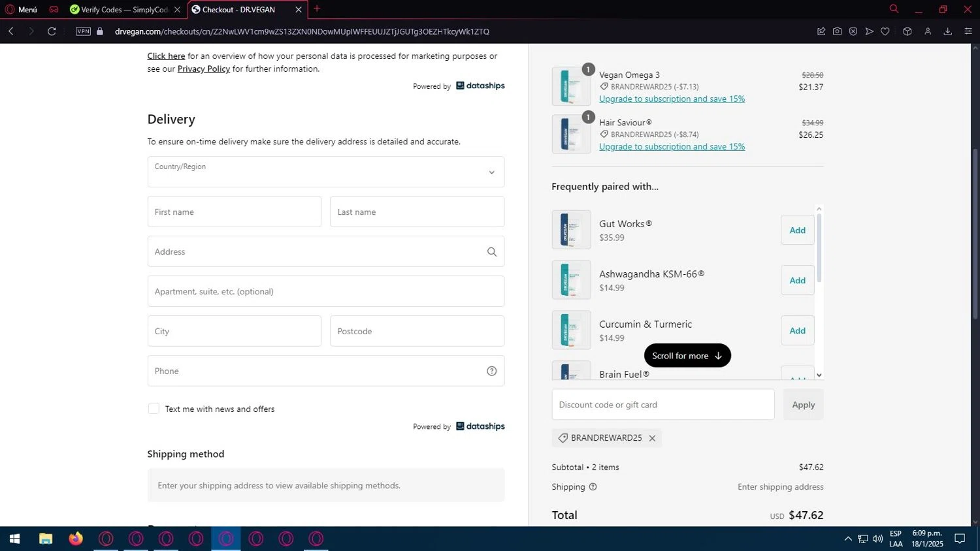Launch Firefox from the taskbar
The image size is (980, 551).
pos(76,539)
